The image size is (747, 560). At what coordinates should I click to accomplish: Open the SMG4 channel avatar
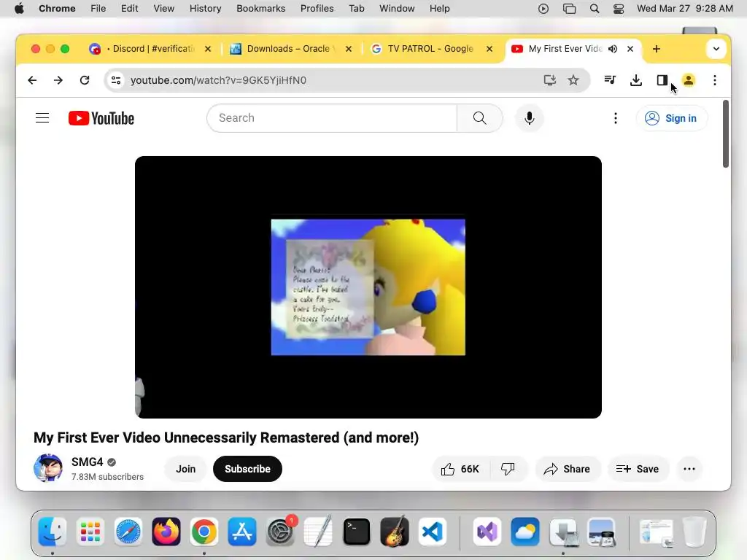47,468
